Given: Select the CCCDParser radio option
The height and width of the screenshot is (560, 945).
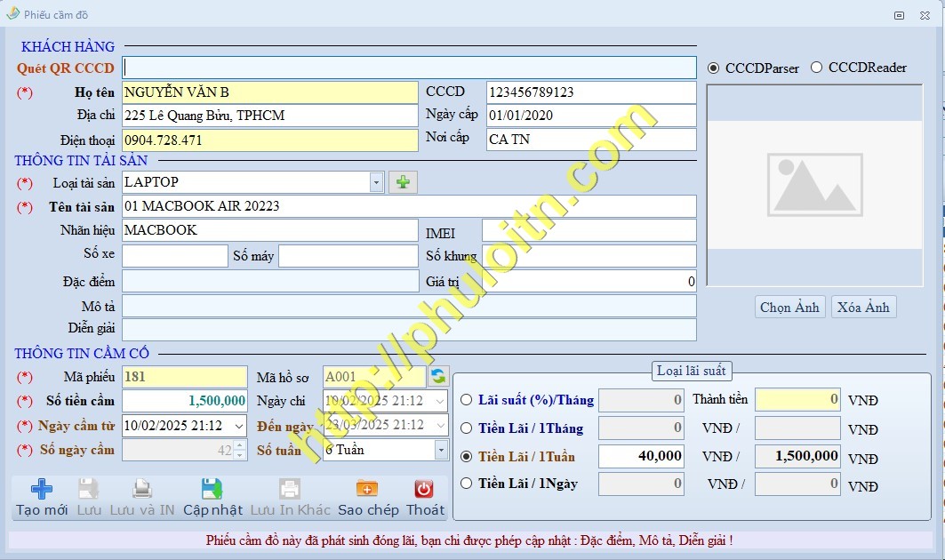Looking at the screenshot, I should [714, 68].
